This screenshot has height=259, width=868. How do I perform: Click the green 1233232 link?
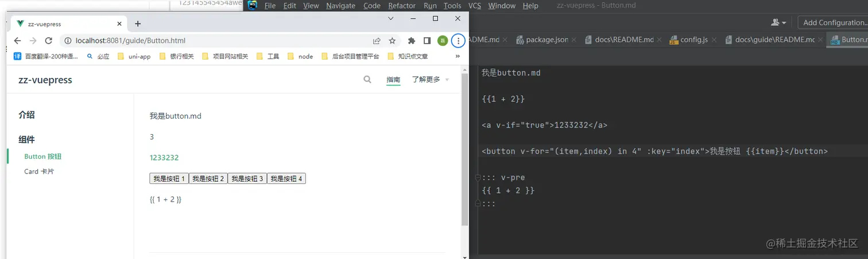point(164,158)
